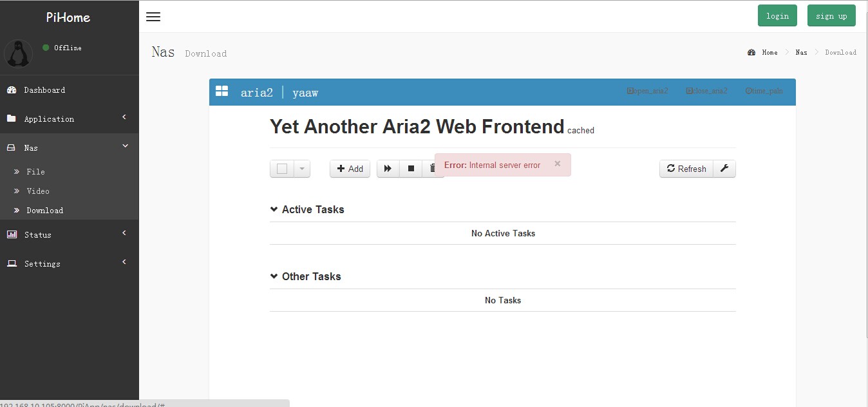Click the wrench settings icon

pyautogui.click(x=724, y=169)
